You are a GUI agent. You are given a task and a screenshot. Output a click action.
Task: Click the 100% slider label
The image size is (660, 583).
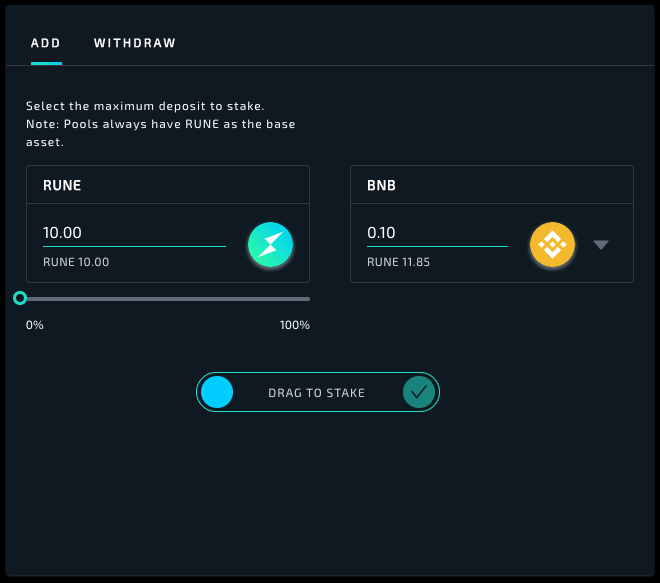pyautogui.click(x=294, y=325)
